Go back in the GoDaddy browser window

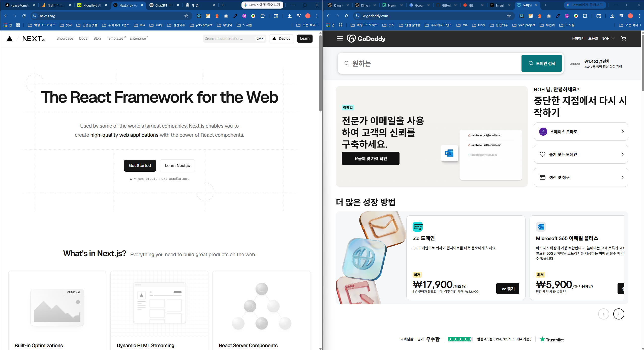pyautogui.click(x=328, y=16)
